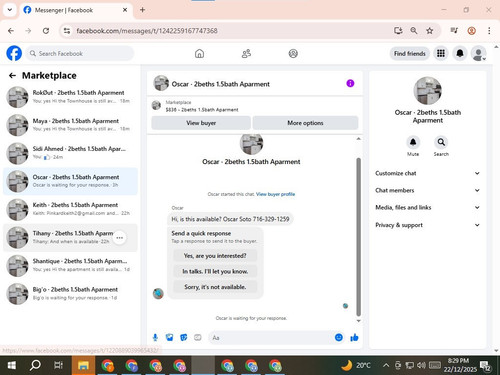The height and width of the screenshot is (375, 500).
Task: Click the large Oscar listing thumbnail in right panel
Action: 428,91
